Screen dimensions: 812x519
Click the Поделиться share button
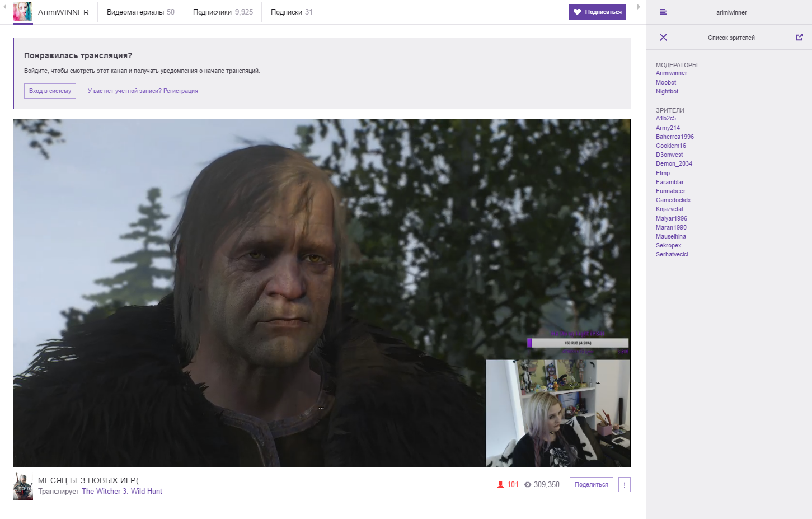(x=592, y=485)
